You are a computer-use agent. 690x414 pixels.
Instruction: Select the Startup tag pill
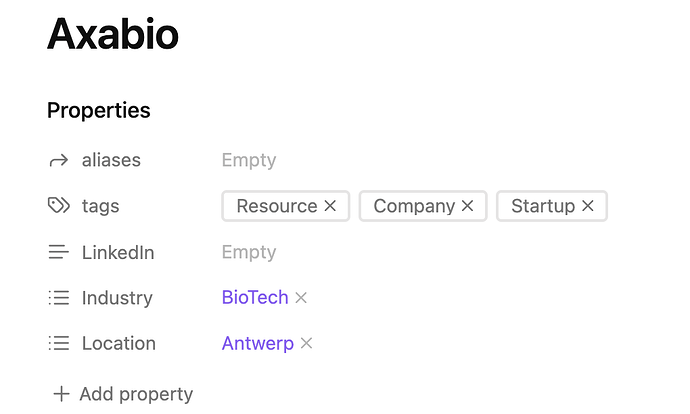click(x=542, y=206)
